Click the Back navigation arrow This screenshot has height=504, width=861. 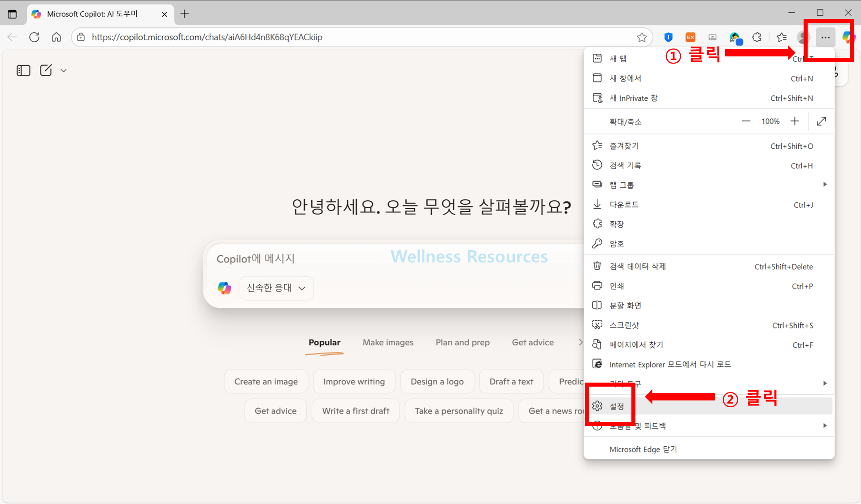12,37
